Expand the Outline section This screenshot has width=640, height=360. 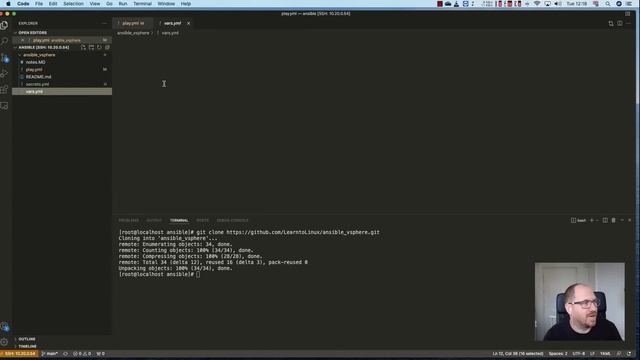(62, 339)
